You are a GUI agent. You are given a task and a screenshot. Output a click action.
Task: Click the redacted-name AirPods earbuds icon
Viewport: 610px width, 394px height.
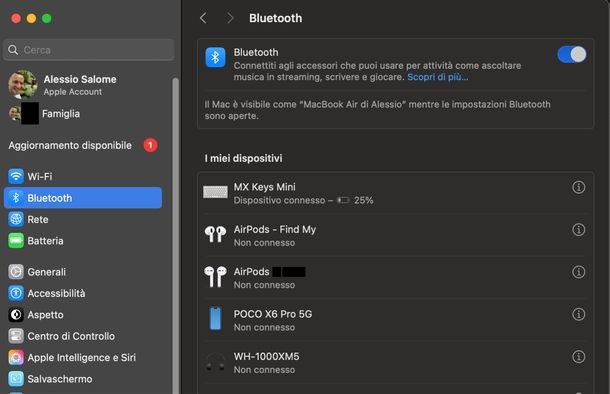pos(216,277)
